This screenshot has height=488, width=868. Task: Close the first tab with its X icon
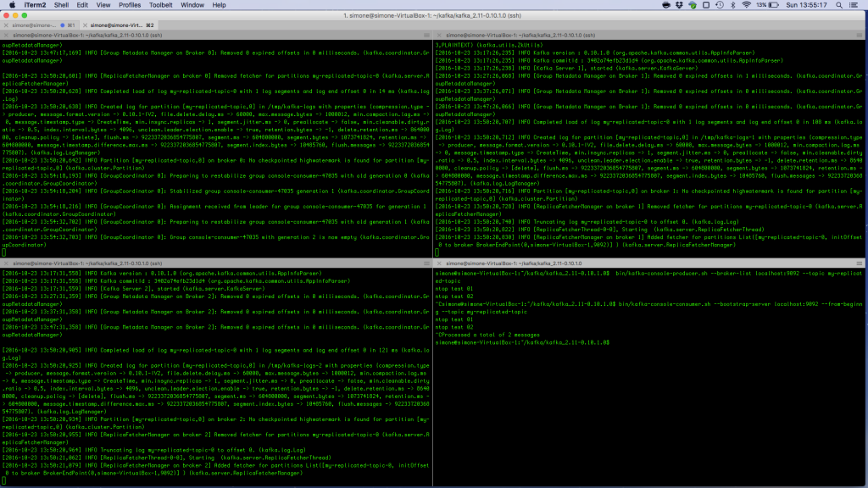[x=6, y=25]
